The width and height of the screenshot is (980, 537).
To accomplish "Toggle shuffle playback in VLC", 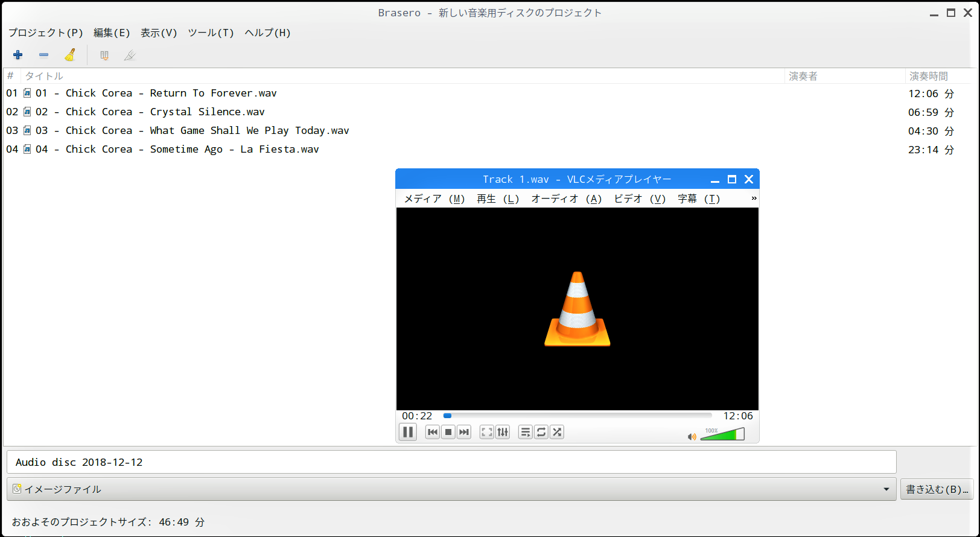I will 557,432.
